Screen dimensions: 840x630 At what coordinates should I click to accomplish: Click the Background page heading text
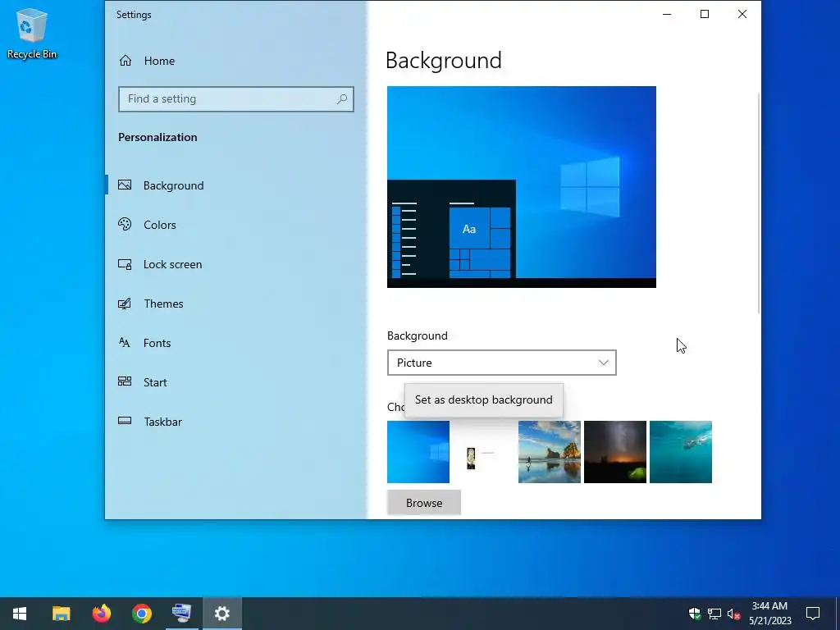tap(444, 60)
